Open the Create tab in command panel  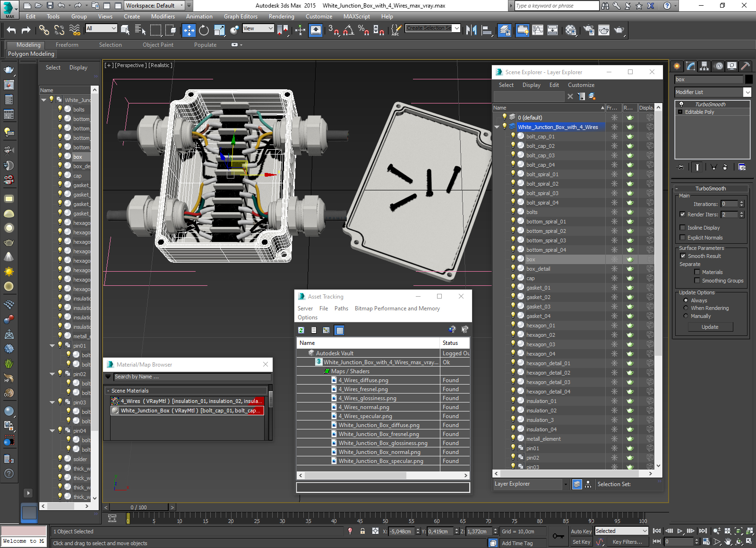click(677, 66)
